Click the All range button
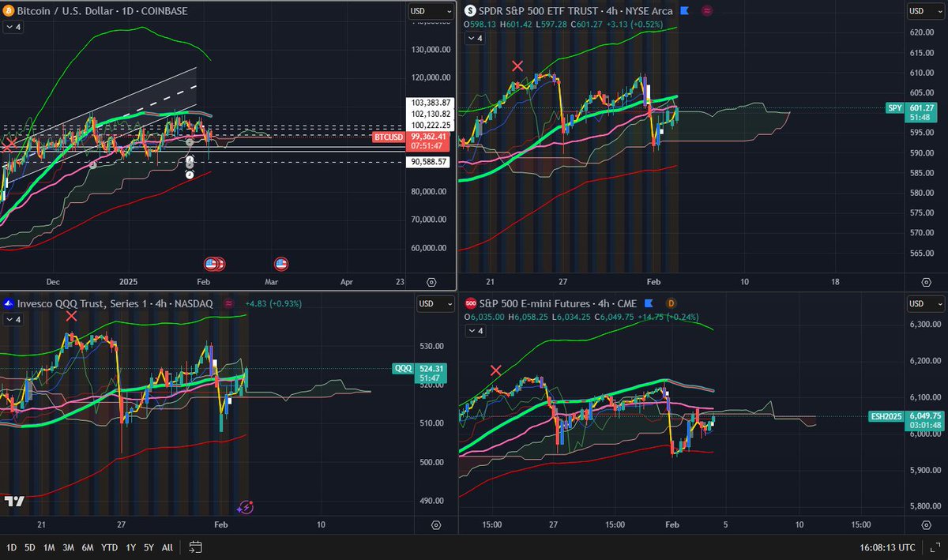Viewport: 948px width, 560px height. (x=167, y=547)
